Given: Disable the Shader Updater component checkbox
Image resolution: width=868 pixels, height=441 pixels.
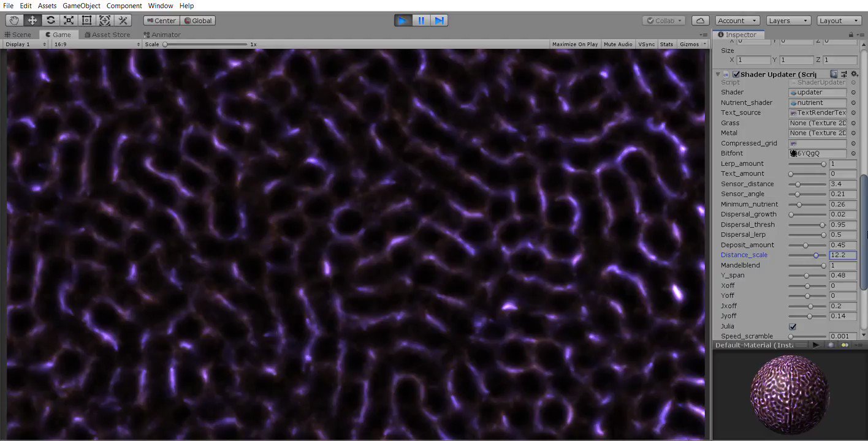Looking at the screenshot, I should 736,74.
